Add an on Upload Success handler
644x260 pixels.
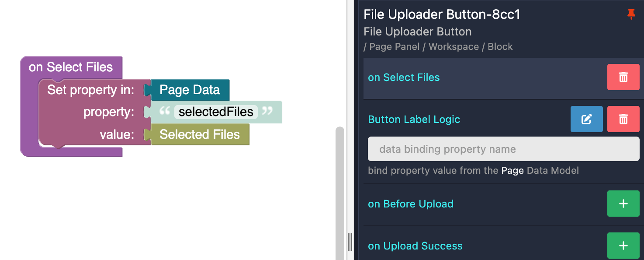pos(623,246)
